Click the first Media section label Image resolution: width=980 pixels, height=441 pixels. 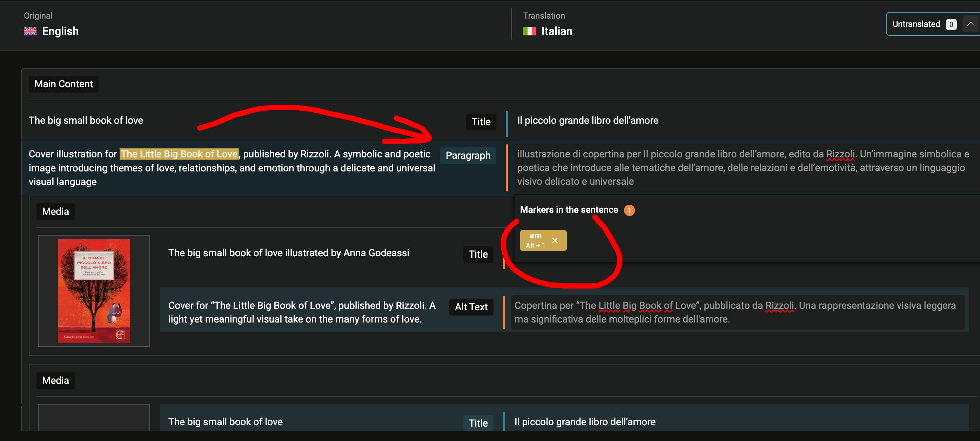[x=55, y=211]
